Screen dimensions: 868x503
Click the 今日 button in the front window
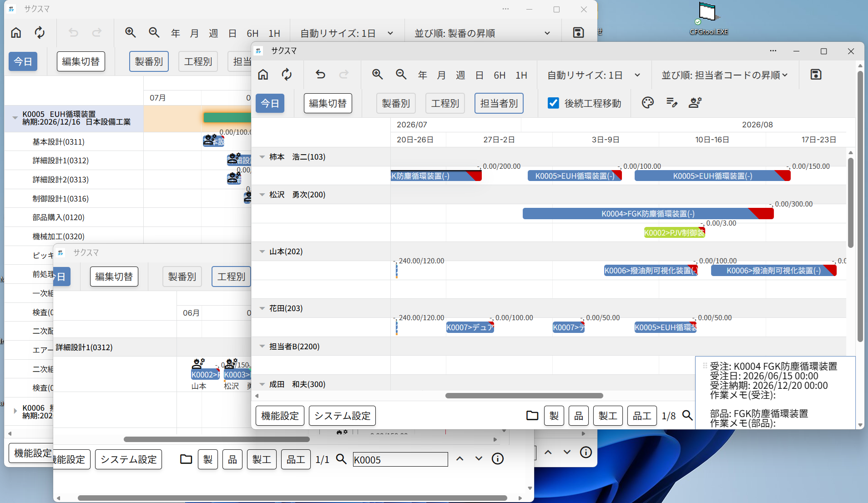click(x=270, y=103)
